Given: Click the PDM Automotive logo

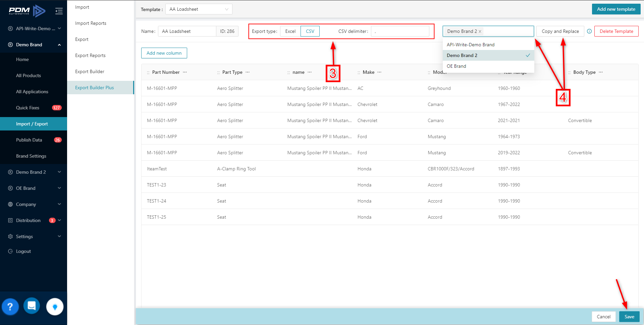Looking at the screenshot, I should click(x=27, y=11).
